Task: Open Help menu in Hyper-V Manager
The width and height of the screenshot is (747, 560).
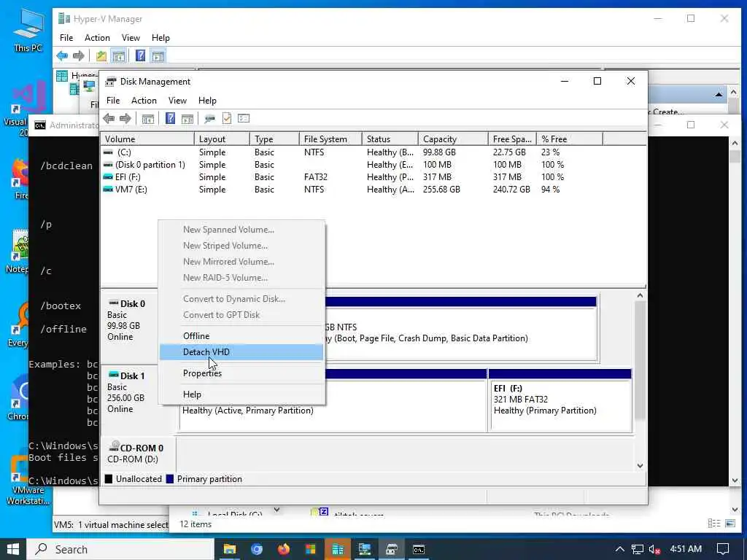Action: [160, 38]
